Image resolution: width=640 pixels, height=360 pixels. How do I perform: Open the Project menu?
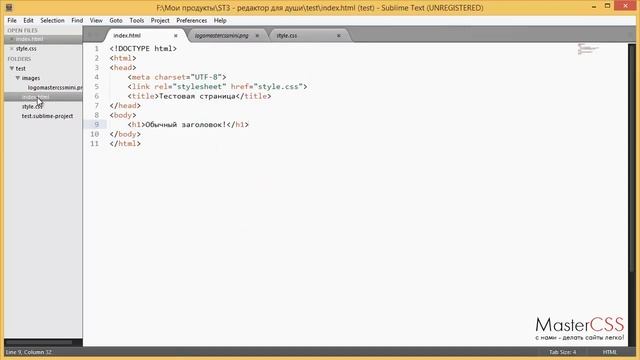click(x=160, y=20)
